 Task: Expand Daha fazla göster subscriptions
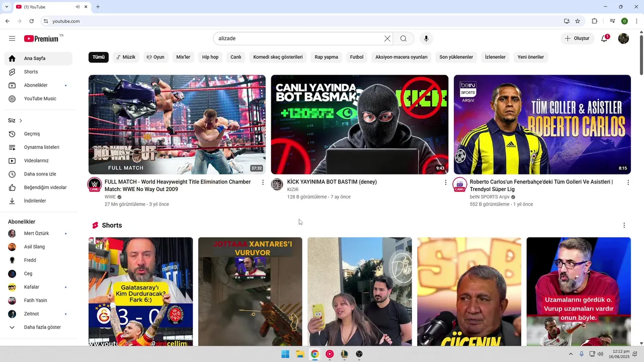coord(38,327)
